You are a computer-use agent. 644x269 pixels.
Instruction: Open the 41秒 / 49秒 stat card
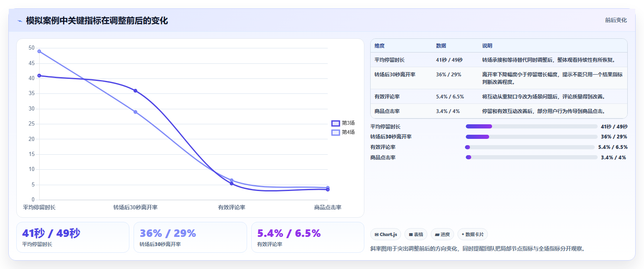73,237
